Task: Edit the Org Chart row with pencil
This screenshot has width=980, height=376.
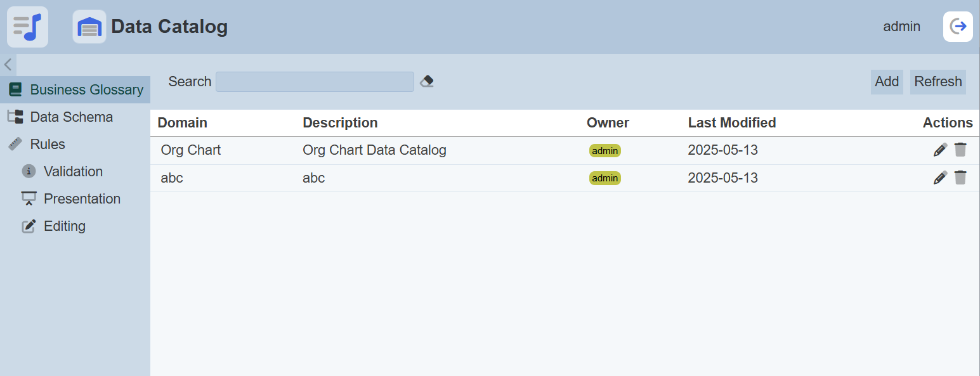Action: [940, 150]
